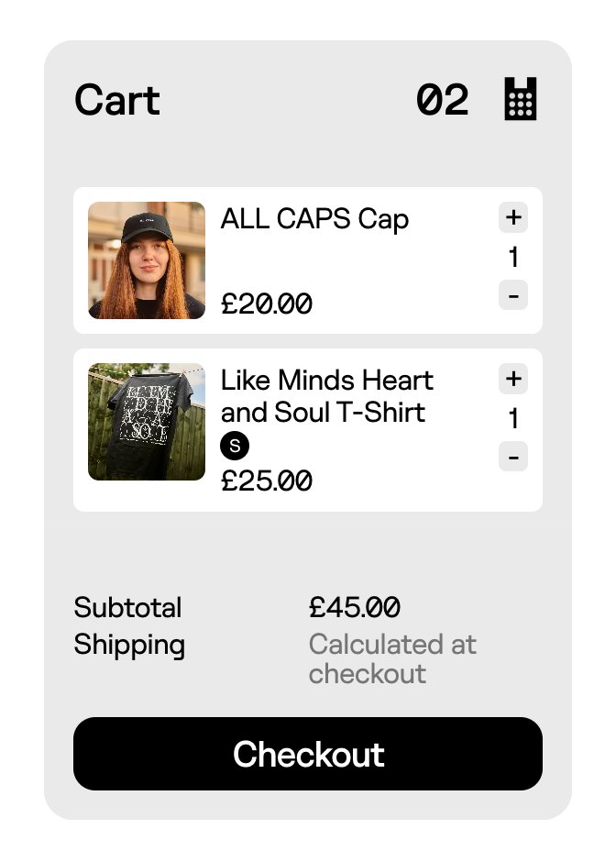This screenshot has height=862, width=616.
Task: Click the Cart heading
Action: [x=117, y=100]
